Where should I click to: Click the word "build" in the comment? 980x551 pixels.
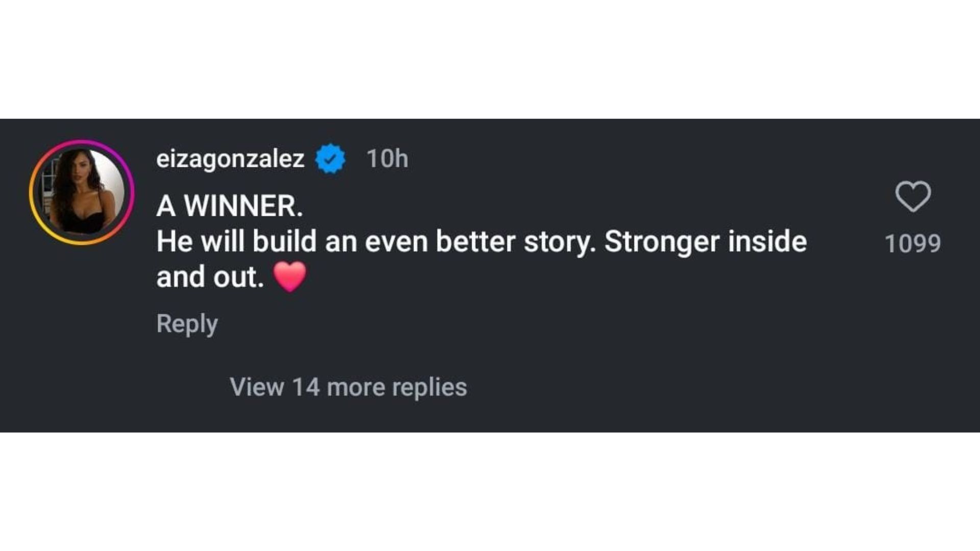pyautogui.click(x=284, y=242)
